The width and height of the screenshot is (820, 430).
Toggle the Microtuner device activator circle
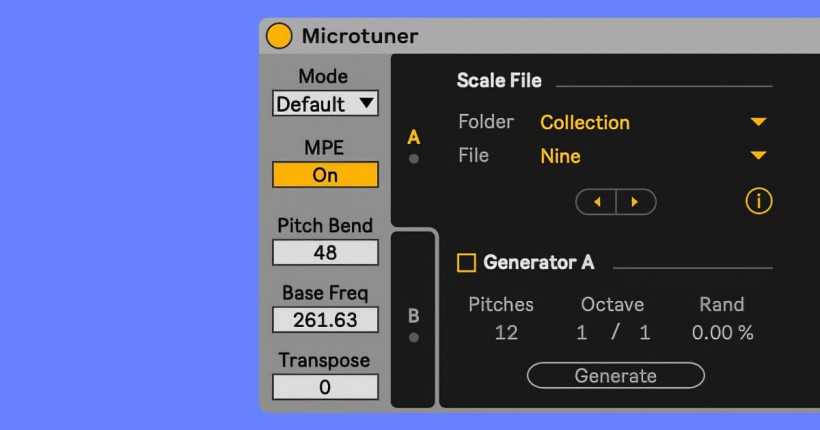tap(279, 36)
